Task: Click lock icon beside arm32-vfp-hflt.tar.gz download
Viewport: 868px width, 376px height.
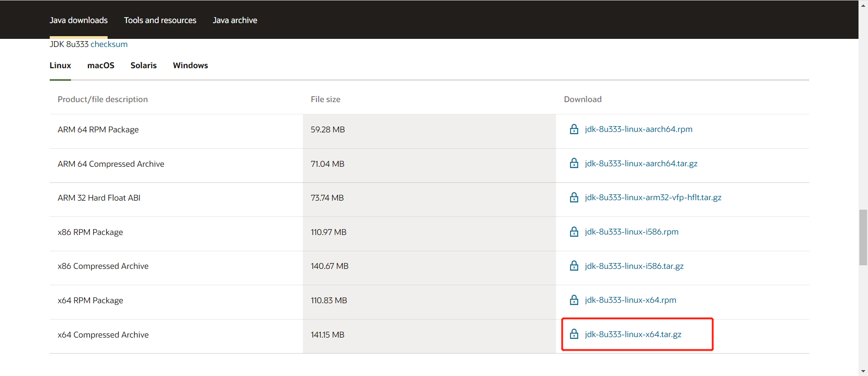Action: point(574,197)
